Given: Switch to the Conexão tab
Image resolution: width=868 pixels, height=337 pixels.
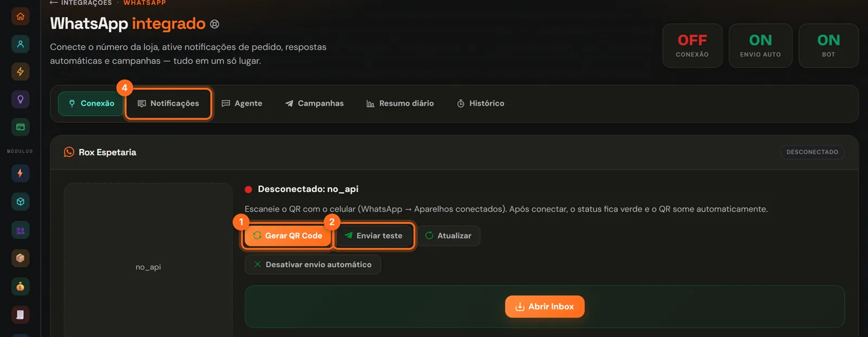Looking at the screenshot, I should point(91,103).
